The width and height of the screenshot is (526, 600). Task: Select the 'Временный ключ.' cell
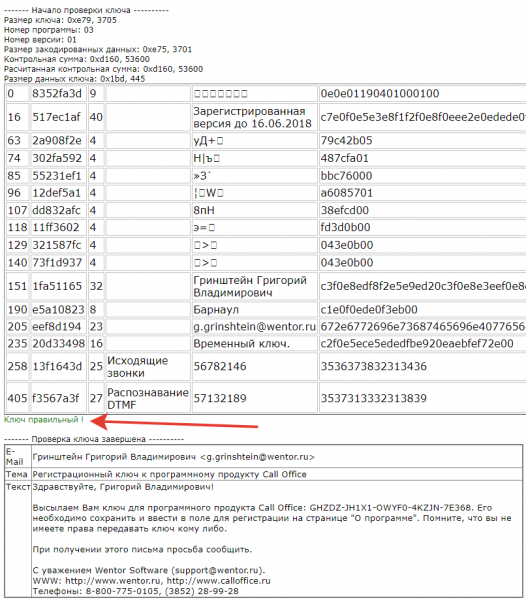pyautogui.click(x=254, y=344)
